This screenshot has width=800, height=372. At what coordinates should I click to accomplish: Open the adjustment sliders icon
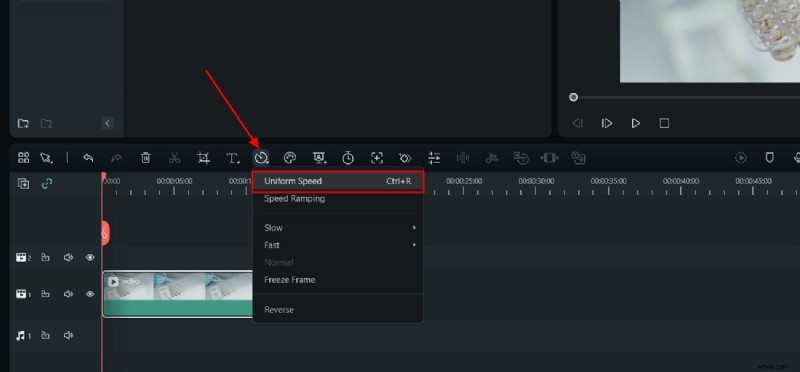434,158
